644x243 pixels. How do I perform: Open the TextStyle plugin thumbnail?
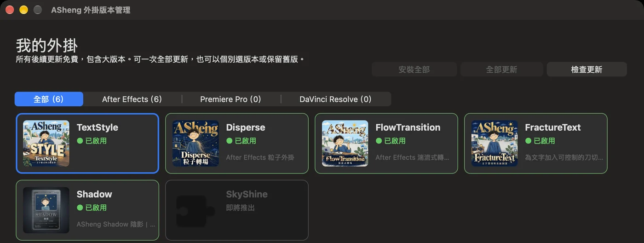(46, 144)
